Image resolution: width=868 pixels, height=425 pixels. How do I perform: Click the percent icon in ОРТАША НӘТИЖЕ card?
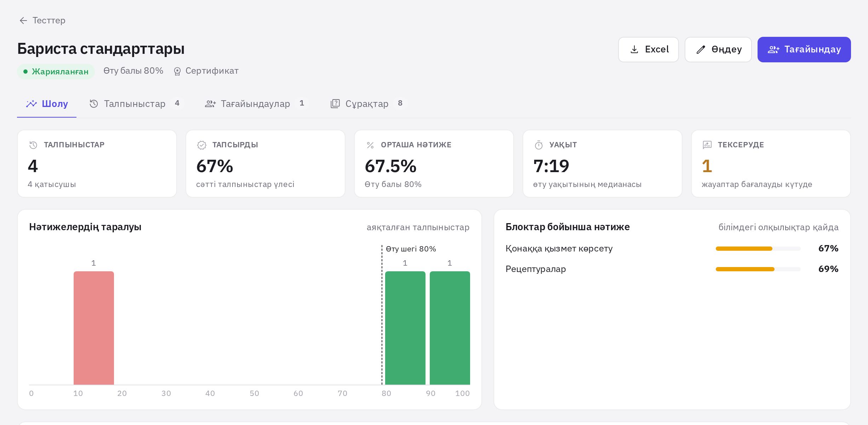[370, 145]
